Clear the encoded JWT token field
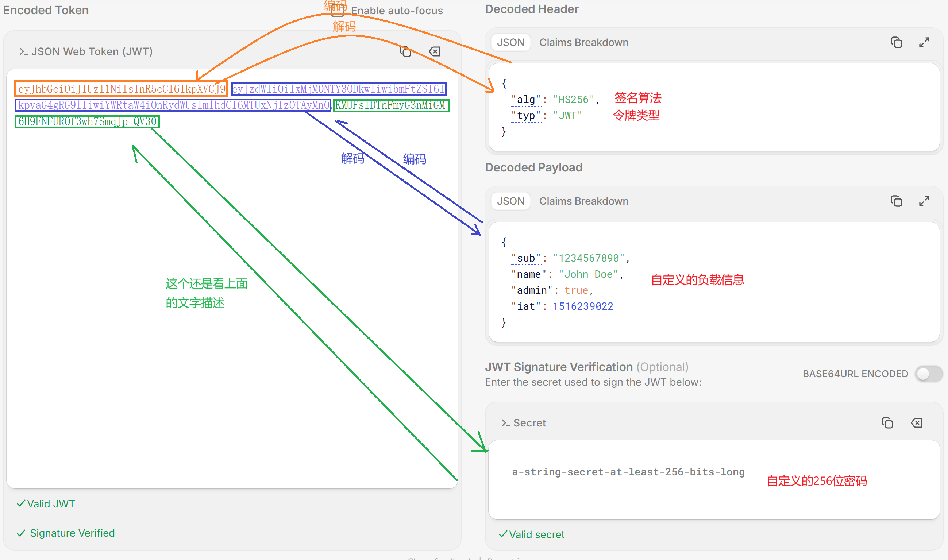This screenshot has height=560, width=948. click(435, 51)
